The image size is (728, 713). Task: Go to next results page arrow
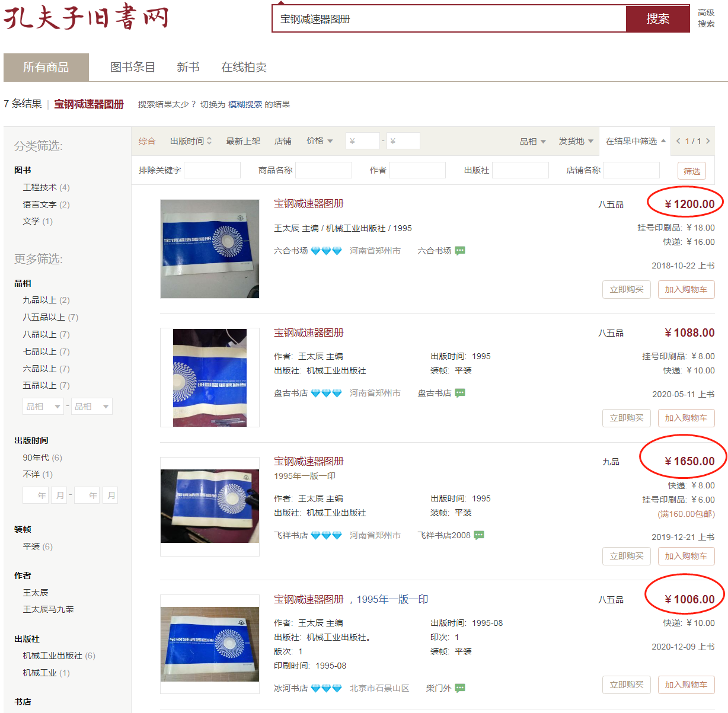pos(708,141)
